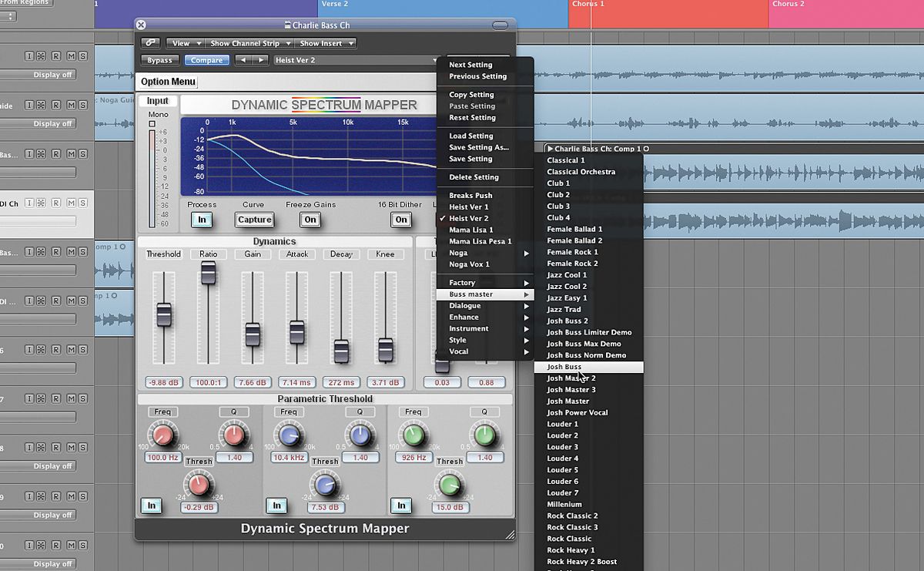
Task: Select the Josh Buss preset
Action: click(564, 367)
